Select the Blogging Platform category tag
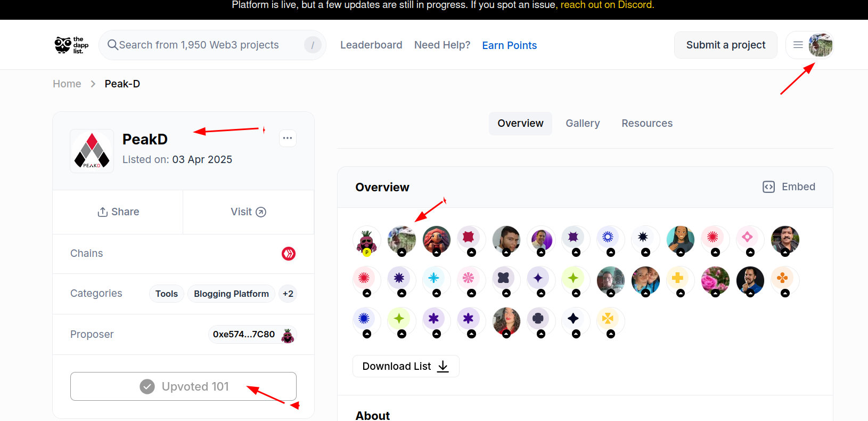The height and width of the screenshot is (421, 868). [231, 294]
